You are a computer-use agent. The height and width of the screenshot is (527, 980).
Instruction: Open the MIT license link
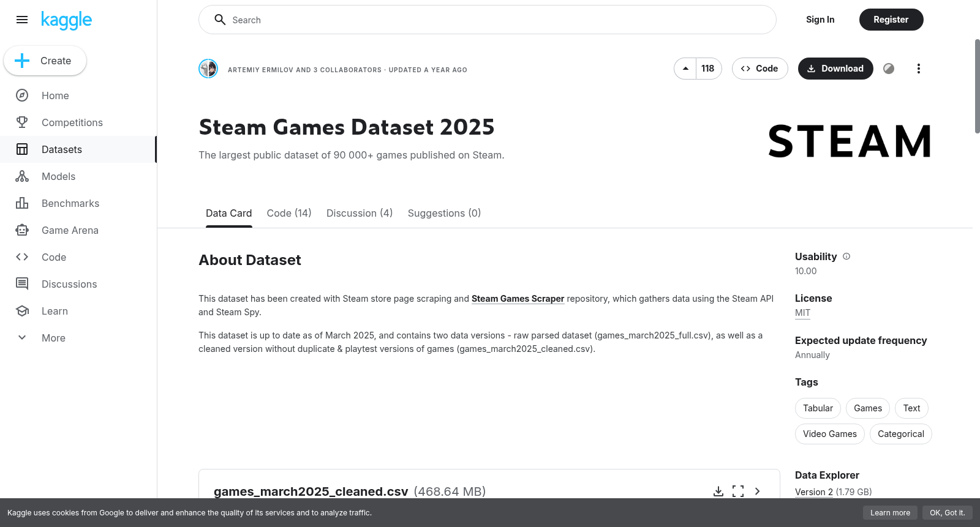802,313
